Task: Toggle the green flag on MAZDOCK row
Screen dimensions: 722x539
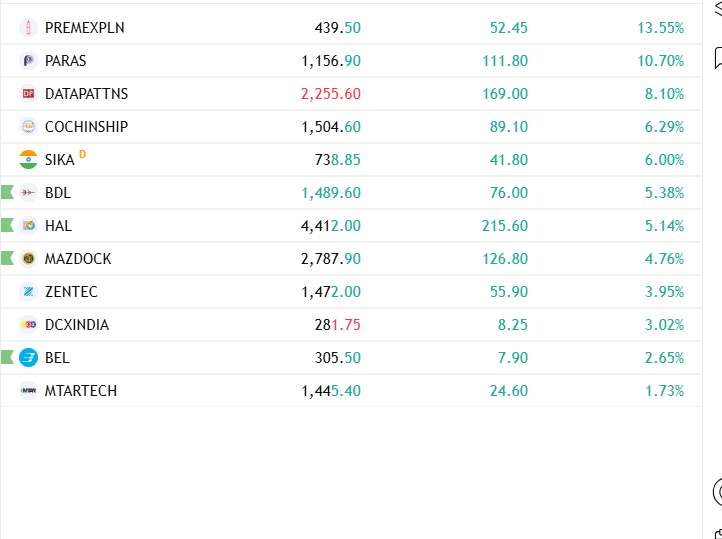Action: pyautogui.click(x=7, y=258)
